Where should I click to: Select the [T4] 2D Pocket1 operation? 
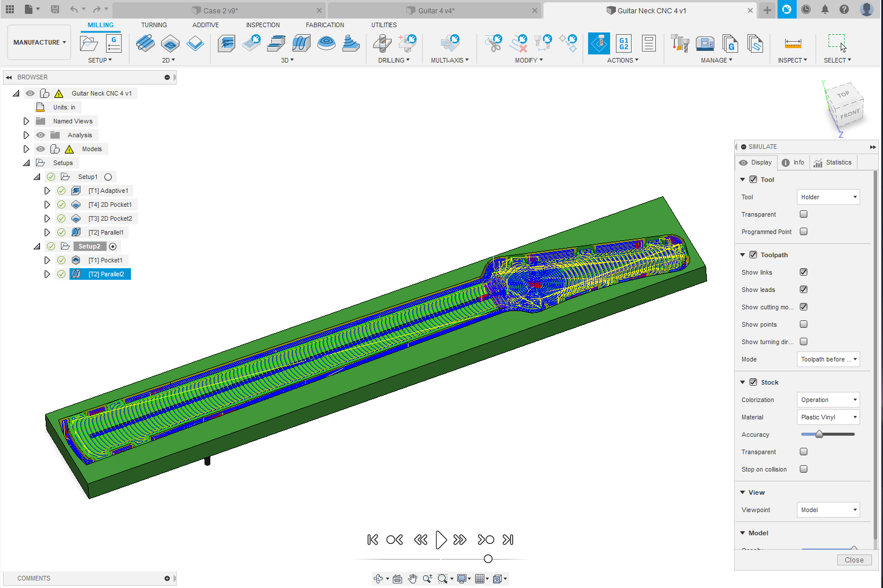click(x=110, y=204)
